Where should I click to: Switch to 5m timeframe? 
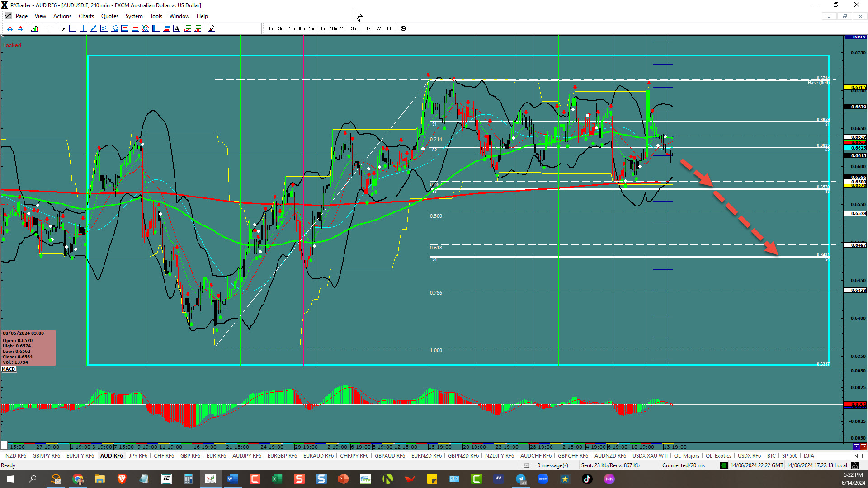coord(292,28)
